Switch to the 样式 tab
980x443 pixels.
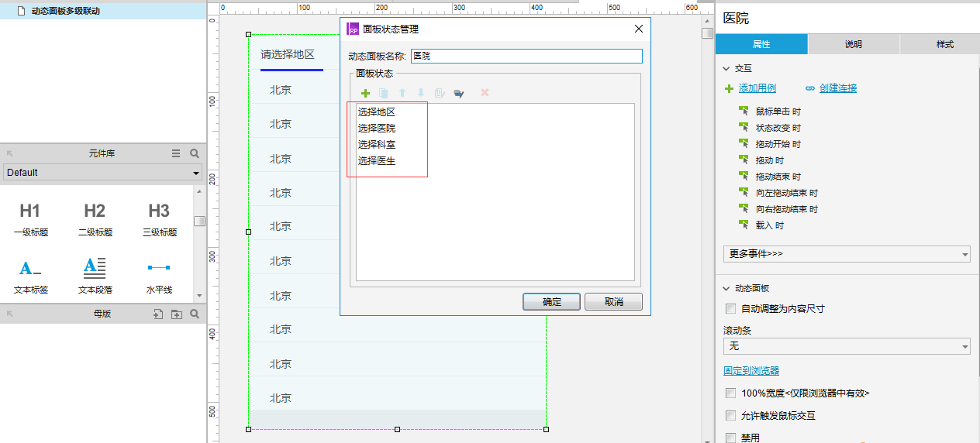945,44
